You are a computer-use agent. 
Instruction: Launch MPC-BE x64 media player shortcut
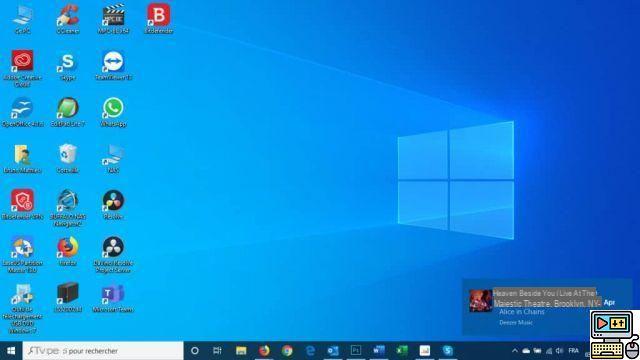113,18
